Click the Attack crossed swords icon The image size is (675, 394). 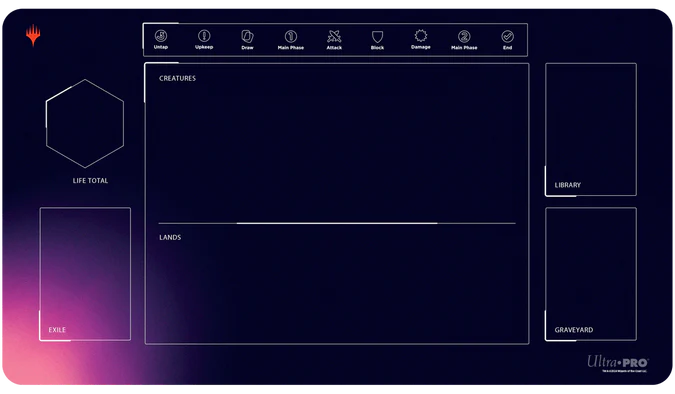click(x=334, y=36)
